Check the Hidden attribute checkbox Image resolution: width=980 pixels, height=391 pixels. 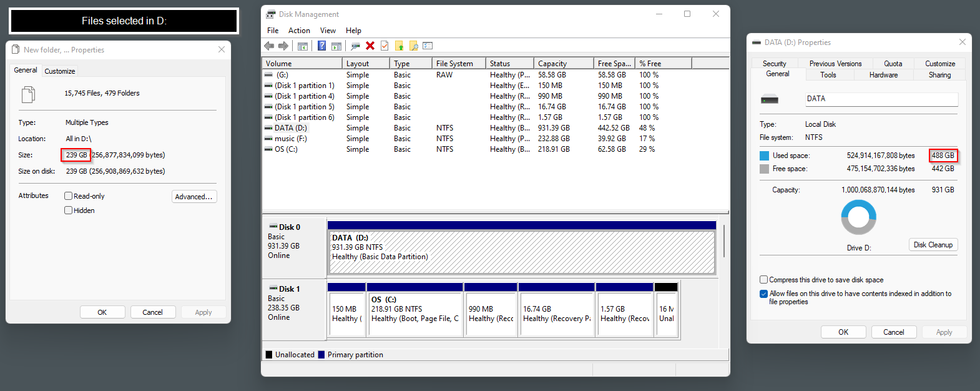pos(69,210)
